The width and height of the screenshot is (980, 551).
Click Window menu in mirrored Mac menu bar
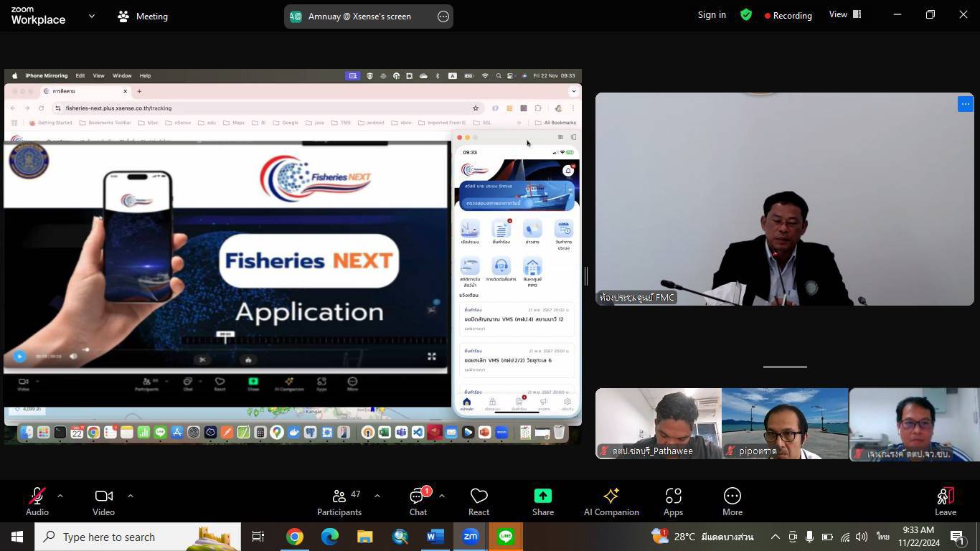pos(122,75)
